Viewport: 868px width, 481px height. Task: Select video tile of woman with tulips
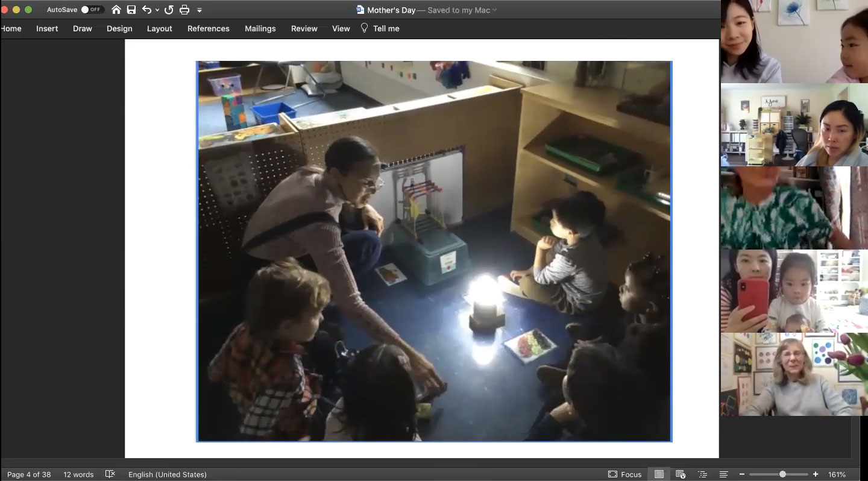tap(794, 374)
